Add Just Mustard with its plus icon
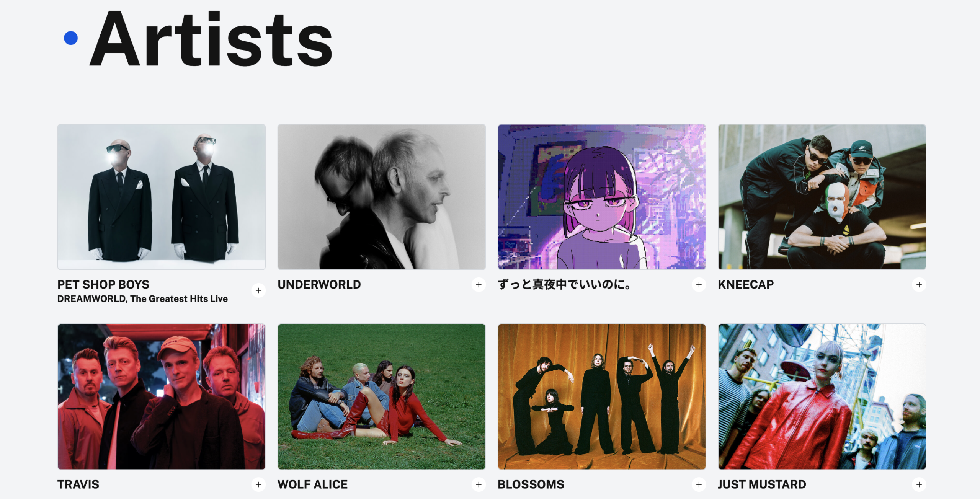This screenshot has width=980, height=499. click(x=919, y=484)
